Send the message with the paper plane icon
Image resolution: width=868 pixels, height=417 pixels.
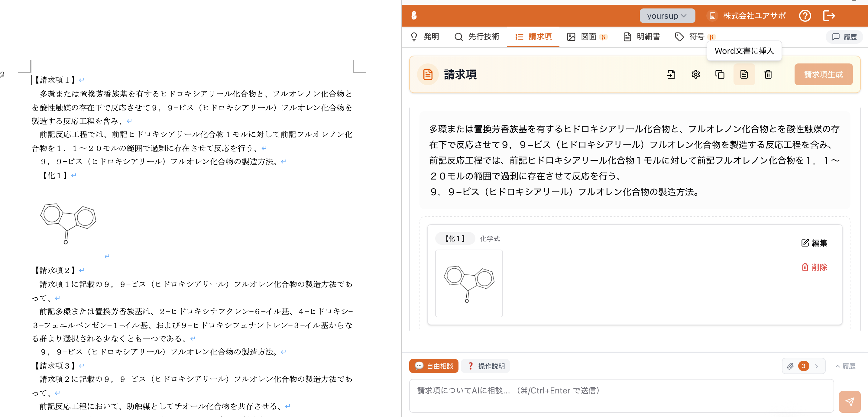(x=850, y=402)
